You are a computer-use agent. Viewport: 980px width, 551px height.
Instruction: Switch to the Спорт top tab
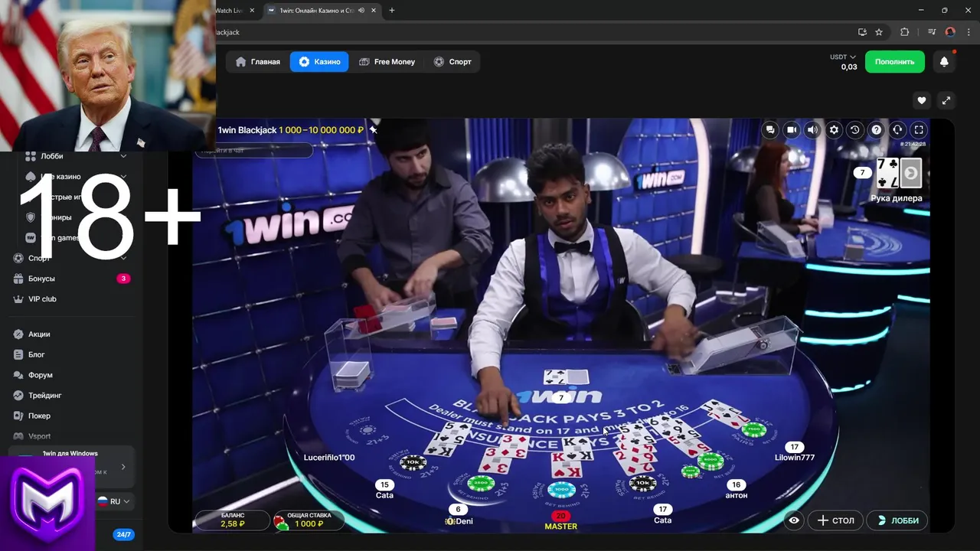coord(452,62)
